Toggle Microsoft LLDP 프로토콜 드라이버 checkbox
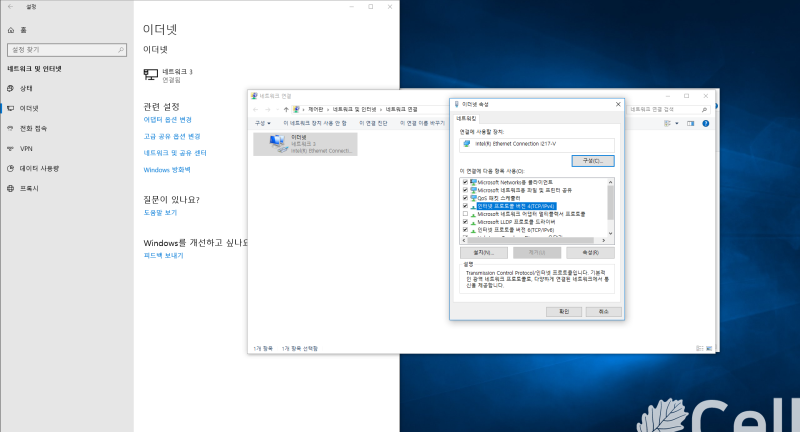This screenshot has width=800, height=432. click(465, 222)
